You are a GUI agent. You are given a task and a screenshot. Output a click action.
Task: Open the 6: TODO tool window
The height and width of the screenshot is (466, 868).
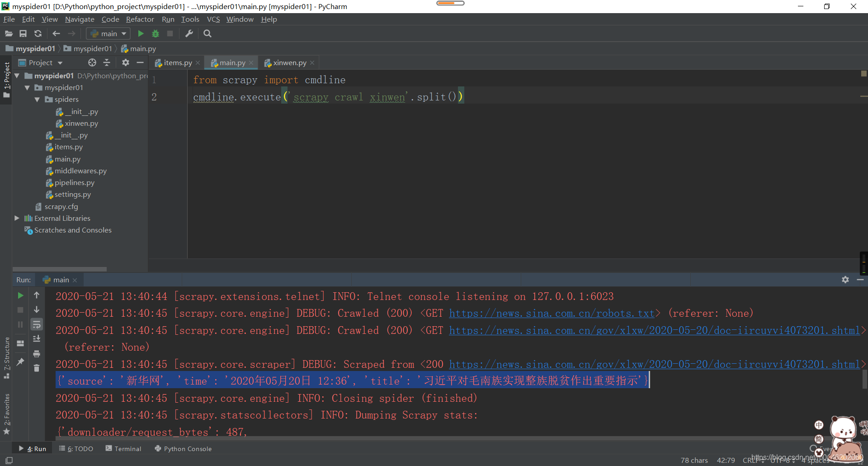(x=76, y=448)
